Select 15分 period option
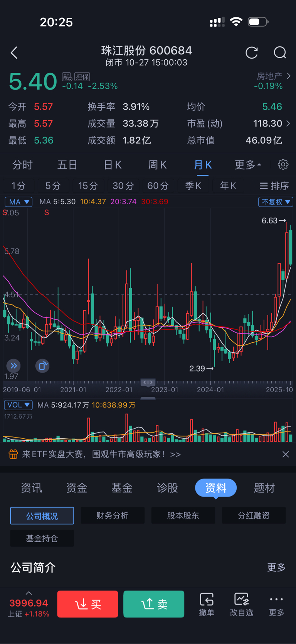The image size is (296, 644). [88, 186]
